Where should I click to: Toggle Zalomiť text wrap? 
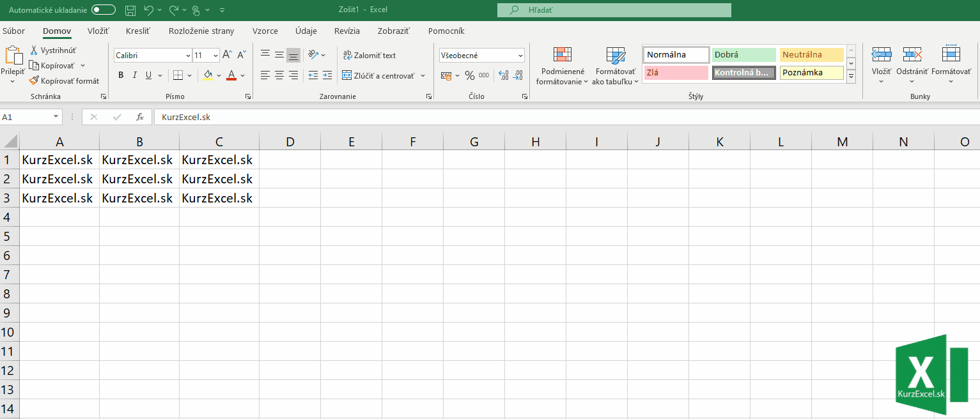coord(369,56)
